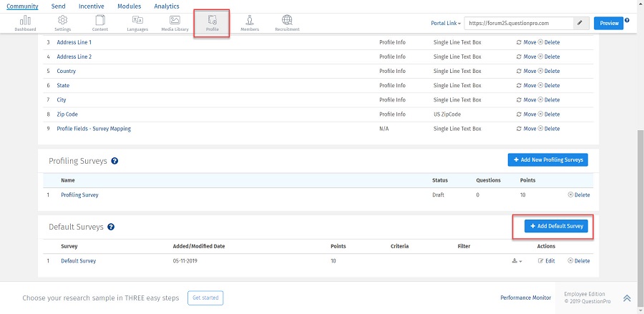This screenshot has height=314, width=644.
Task: Open the Languages icon
Action: pyautogui.click(x=137, y=23)
